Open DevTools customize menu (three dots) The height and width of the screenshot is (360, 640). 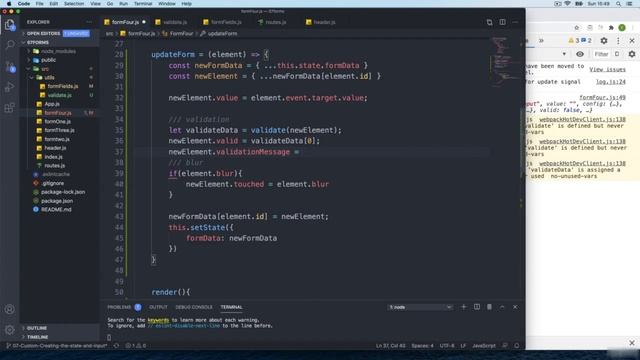(618, 40)
